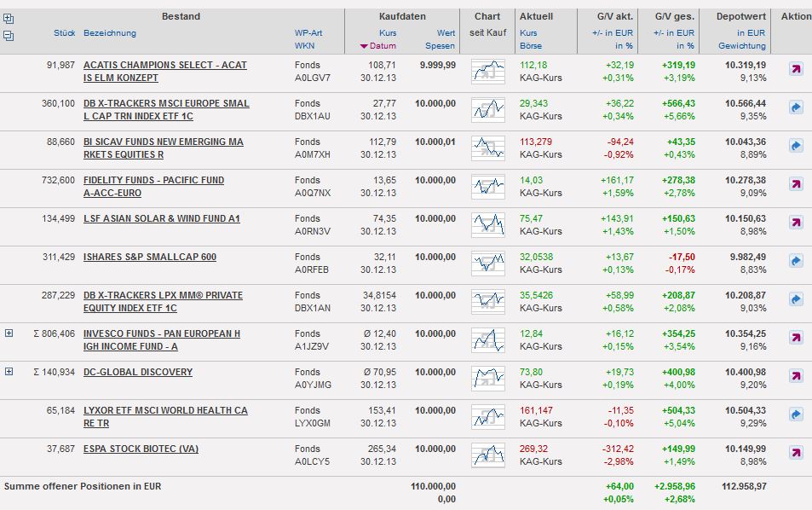Open DB X-TRACKERS MSCI EUROPE SMALL CAP link
812x510 pixels.
pyautogui.click(x=166, y=109)
